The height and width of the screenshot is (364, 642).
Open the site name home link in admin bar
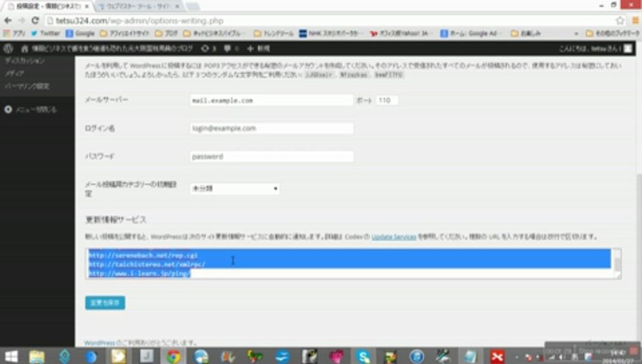point(107,49)
